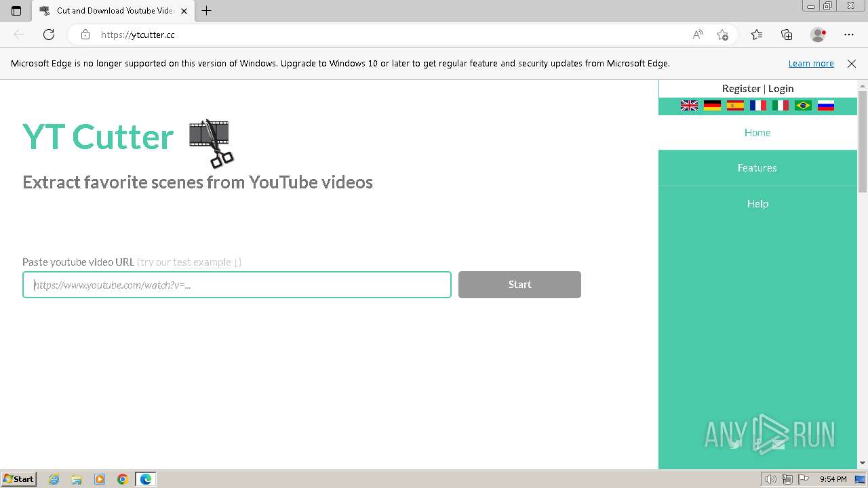Click the test example link
The height and width of the screenshot is (488, 868).
[x=202, y=262]
